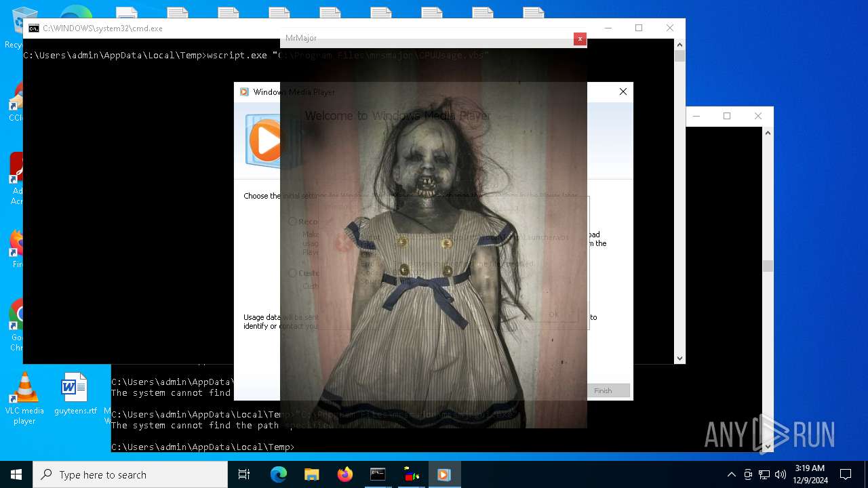Open the Action Center notifications icon
The height and width of the screenshot is (488, 868).
pyautogui.click(x=846, y=474)
